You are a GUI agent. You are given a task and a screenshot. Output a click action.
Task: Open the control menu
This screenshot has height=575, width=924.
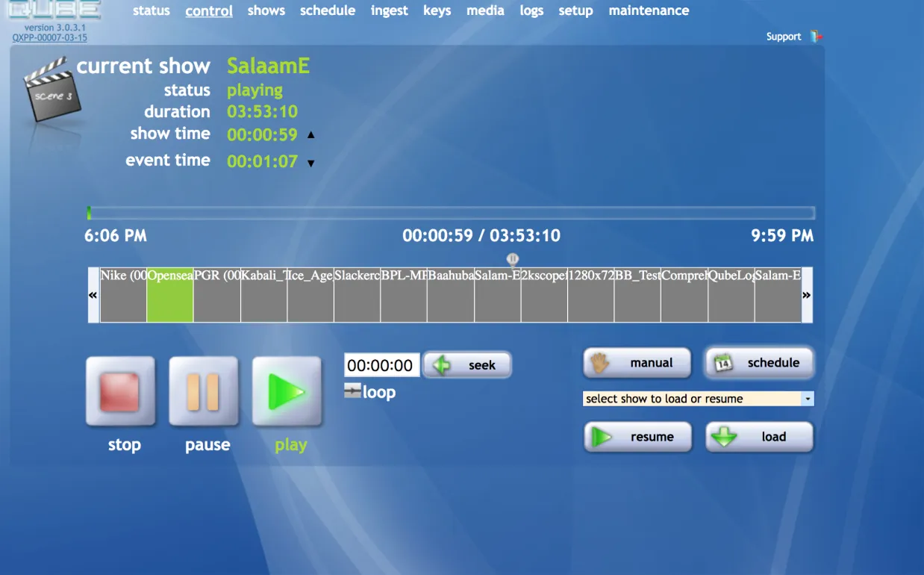tap(209, 11)
